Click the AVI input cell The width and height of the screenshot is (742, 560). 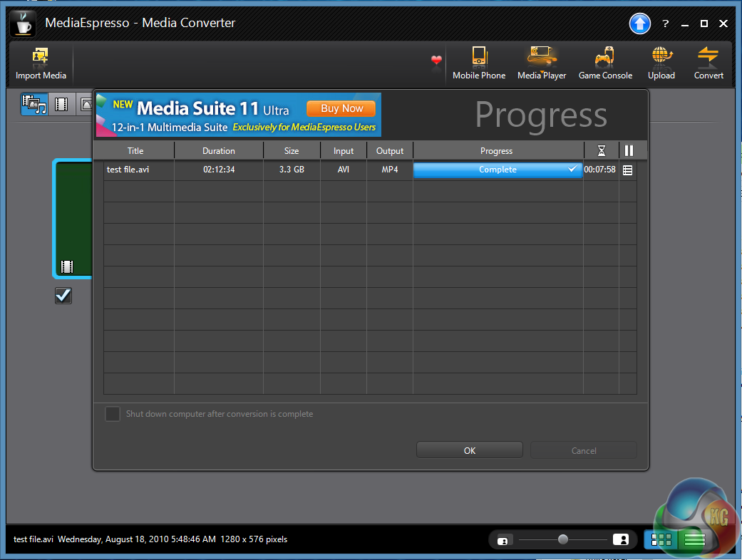[x=344, y=170]
